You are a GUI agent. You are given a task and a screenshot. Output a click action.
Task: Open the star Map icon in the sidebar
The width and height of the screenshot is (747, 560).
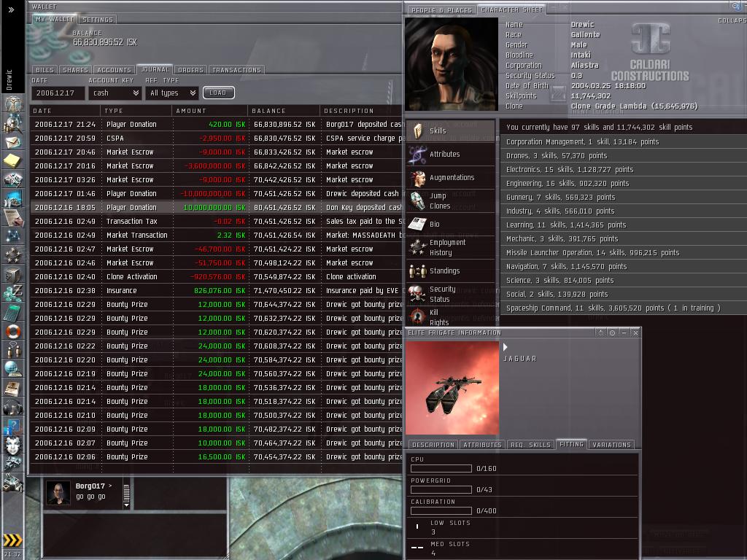[13, 236]
